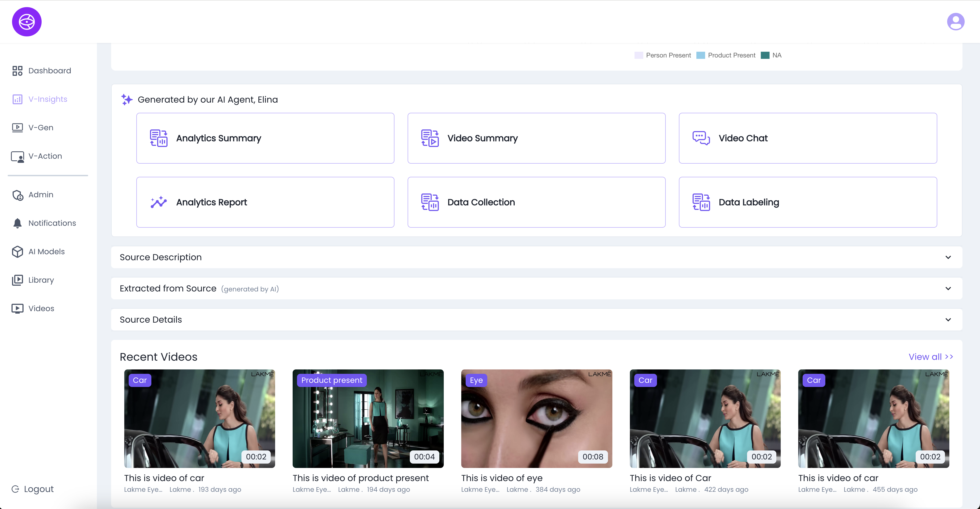This screenshot has height=509, width=980.
Task: Click the 00:04 duration label
Action: click(424, 457)
